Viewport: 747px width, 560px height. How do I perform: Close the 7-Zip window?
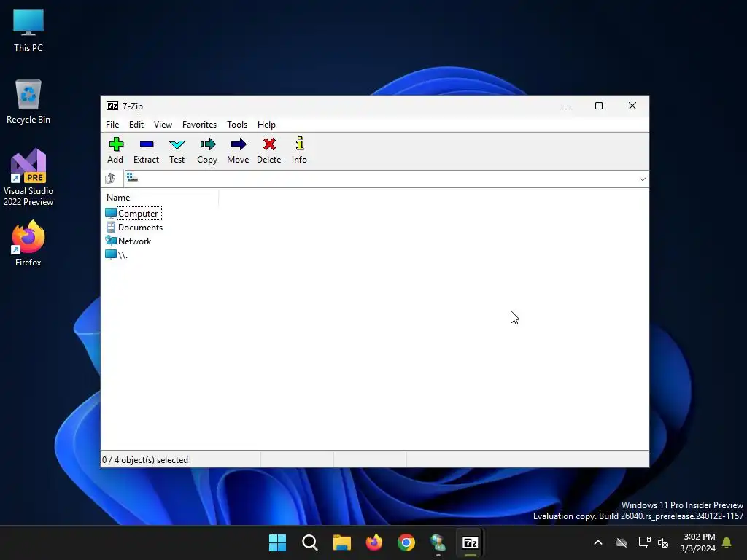pyautogui.click(x=632, y=106)
